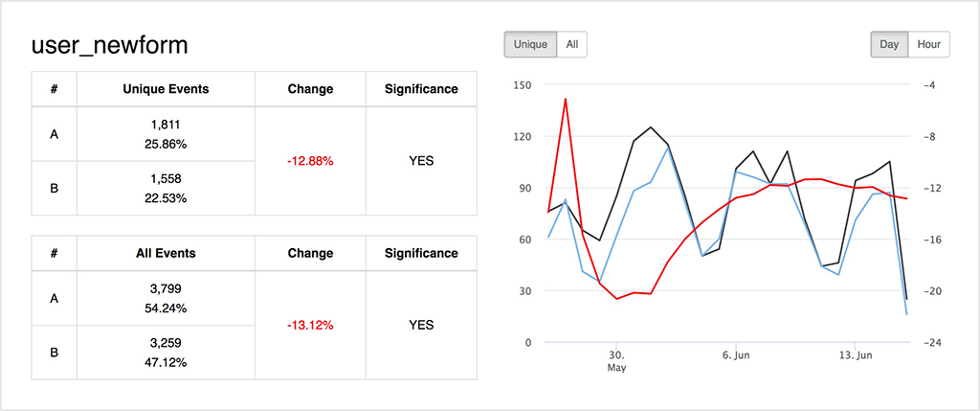Click the red -13.12% change value
Viewport: 980px width, 411px height.
point(310,326)
